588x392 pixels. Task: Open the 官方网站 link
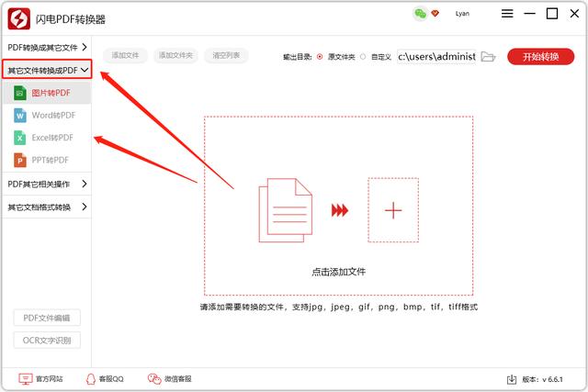pyautogui.click(x=41, y=379)
